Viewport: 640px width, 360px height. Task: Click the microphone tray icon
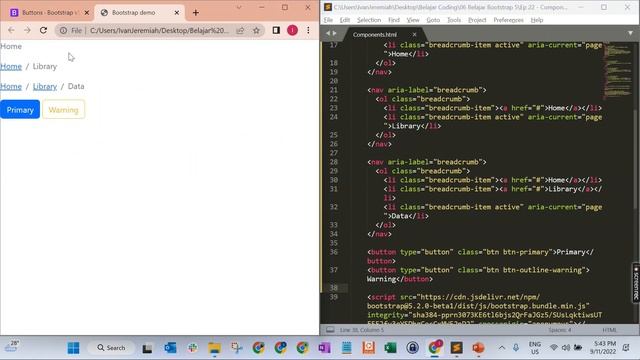click(516, 348)
